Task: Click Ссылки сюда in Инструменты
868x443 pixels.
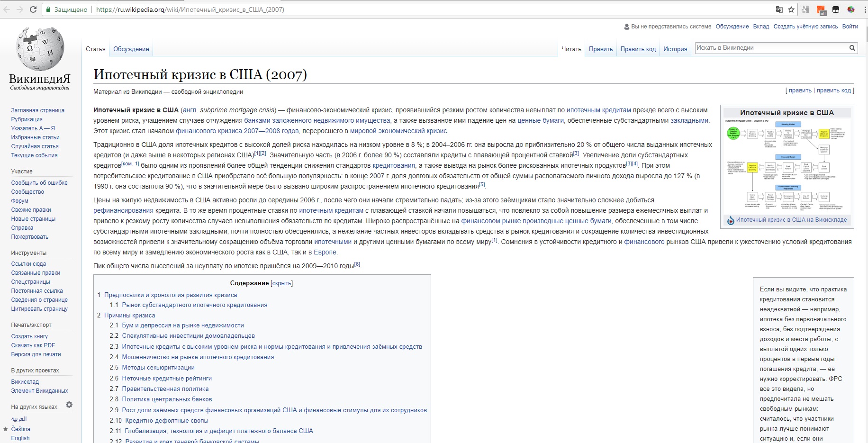Action: tap(29, 264)
